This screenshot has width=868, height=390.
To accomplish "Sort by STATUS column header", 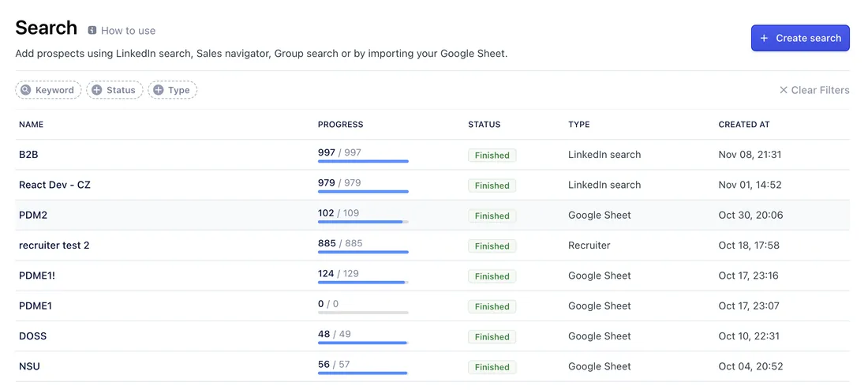I will tap(485, 125).
